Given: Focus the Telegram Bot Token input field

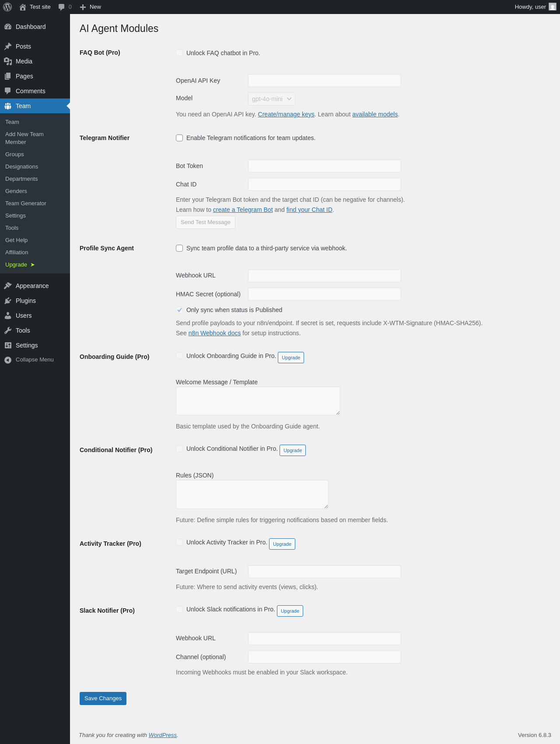Looking at the screenshot, I should pyautogui.click(x=324, y=166).
